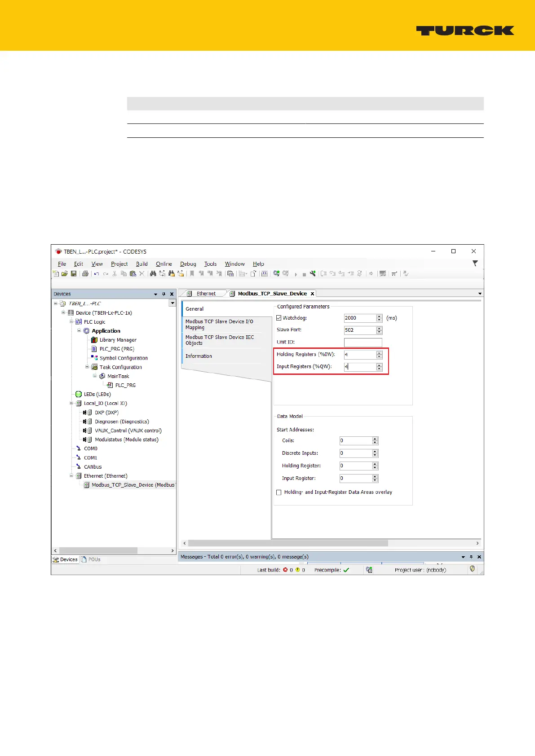Collapse the Device (TBEN-Lx-PLC-1x) node
Viewport: 535px width, 756px height.
pos(63,312)
